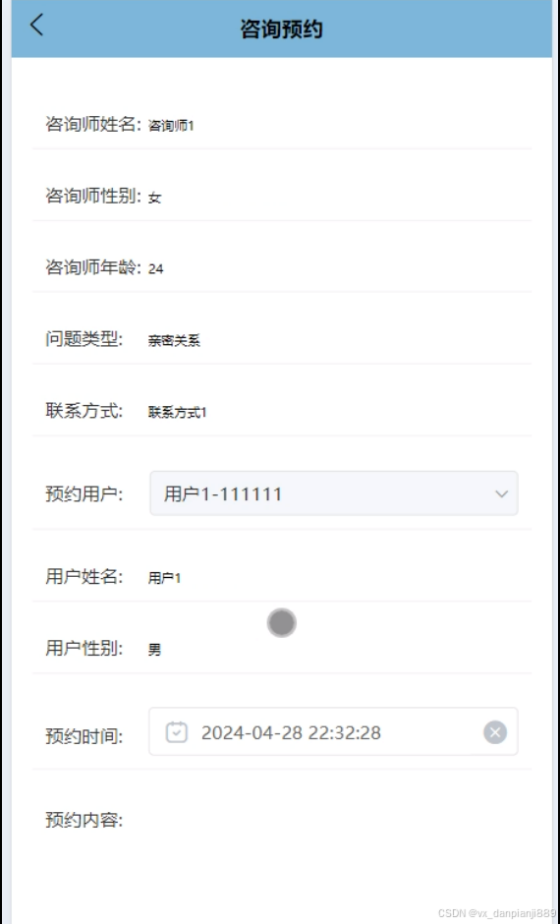This screenshot has width=560, height=924.
Task: Click the counselor age value 24
Action: (x=156, y=269)
